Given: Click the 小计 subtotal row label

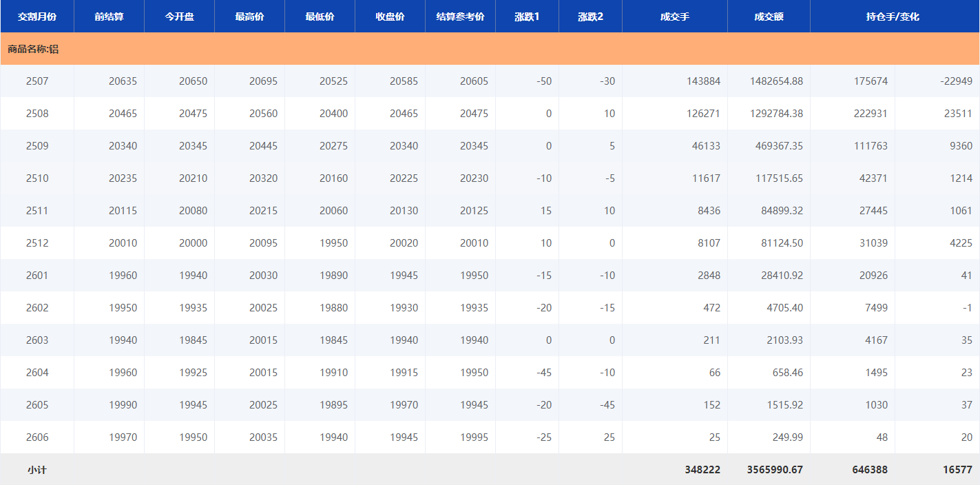Looking at the screenshot, I should coord(37,470).
